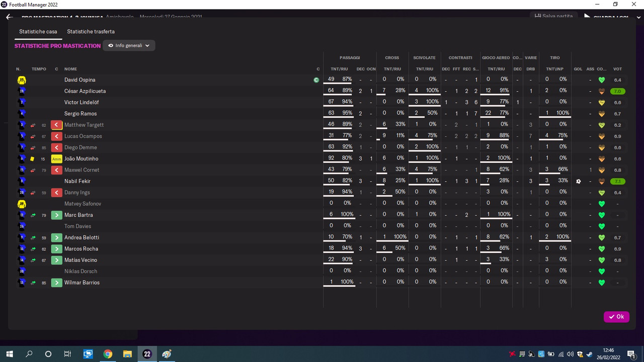Open File Explorer from the taskbar
The image size is (644, 362).
pos(127,354)
